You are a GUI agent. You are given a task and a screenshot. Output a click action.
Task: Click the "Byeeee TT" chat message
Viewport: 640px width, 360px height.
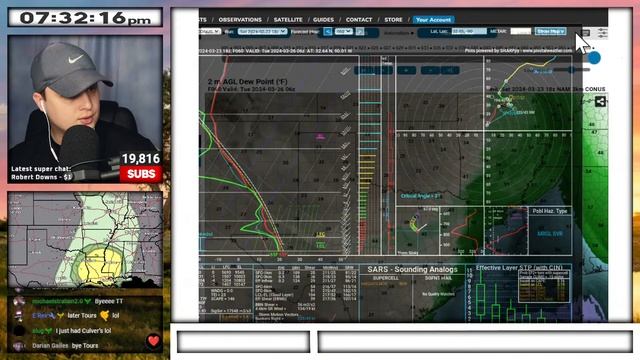click(109, 301)
